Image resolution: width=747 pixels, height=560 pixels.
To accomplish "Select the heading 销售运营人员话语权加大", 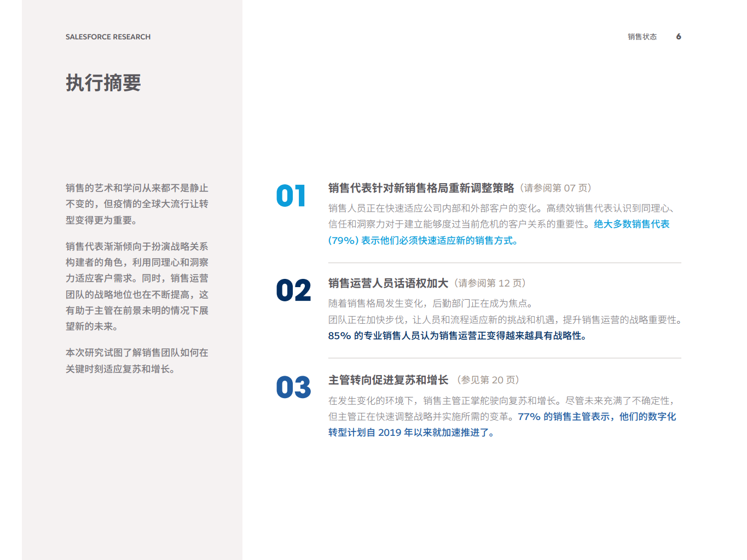I will pyautogui.click(x=388, y=283).
